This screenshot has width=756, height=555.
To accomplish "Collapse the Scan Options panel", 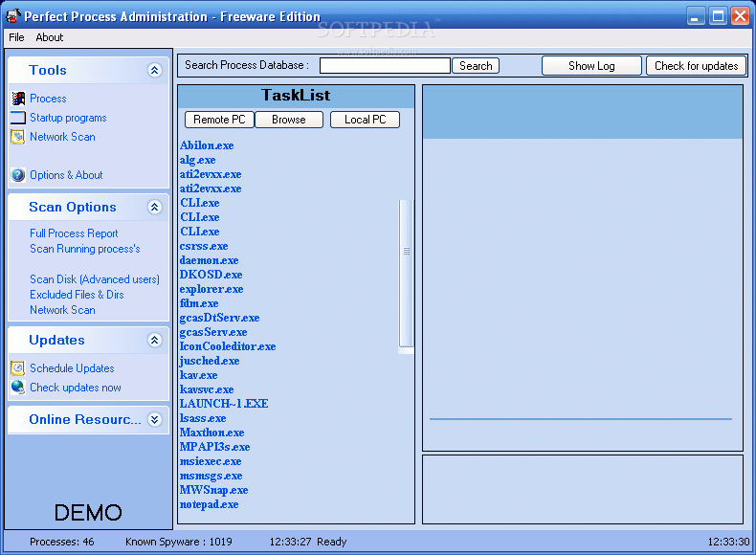I will pyautogui.click(x=154, y=208).
